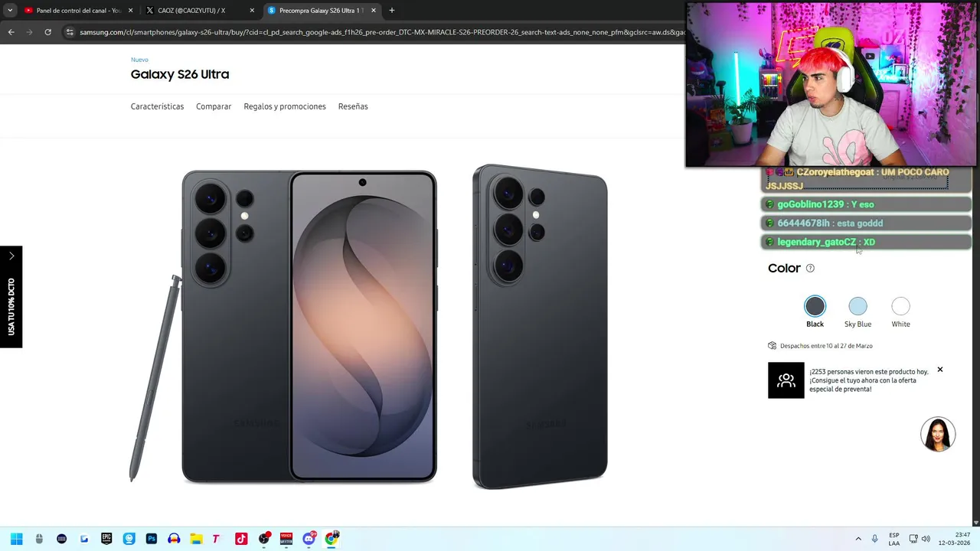Click 'Despachos entre 10 al 27 de Marzo' text
This screenshot has width=980, height=551.
(x=826, y=346)
